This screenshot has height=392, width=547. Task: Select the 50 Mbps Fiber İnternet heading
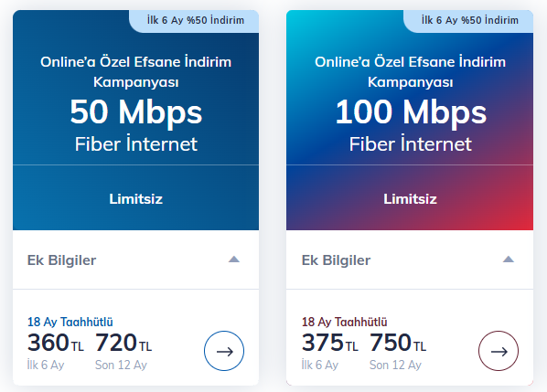click(136, 125)
